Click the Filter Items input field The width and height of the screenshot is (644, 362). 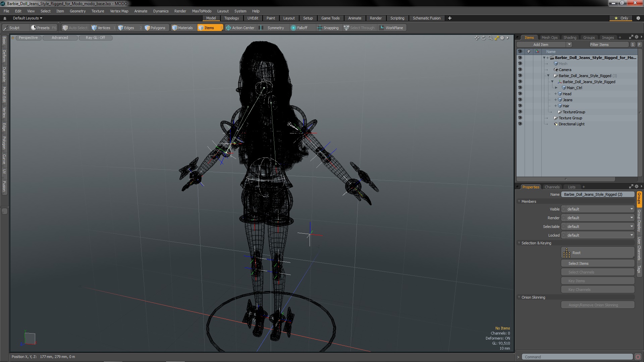click(609, 45)
